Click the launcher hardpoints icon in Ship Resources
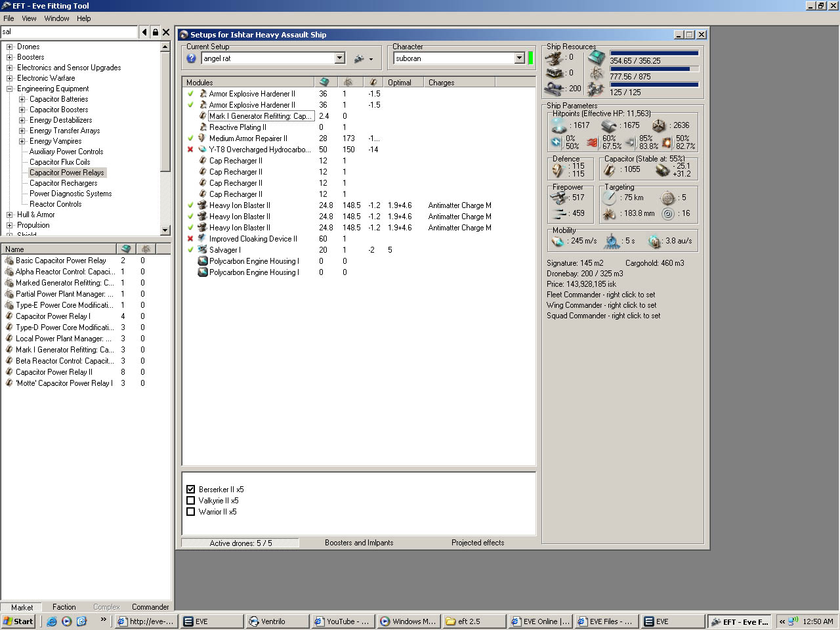840x630 pixels. 555,73
